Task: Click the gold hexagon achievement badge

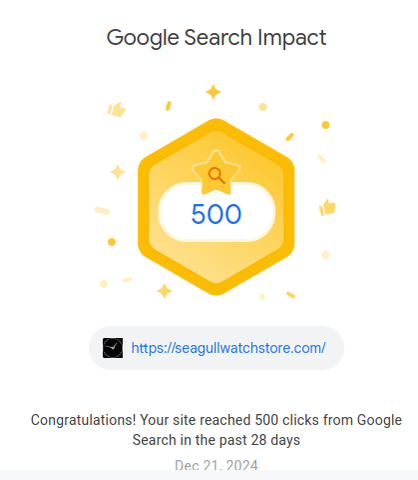Action: [x=216, y=207]
